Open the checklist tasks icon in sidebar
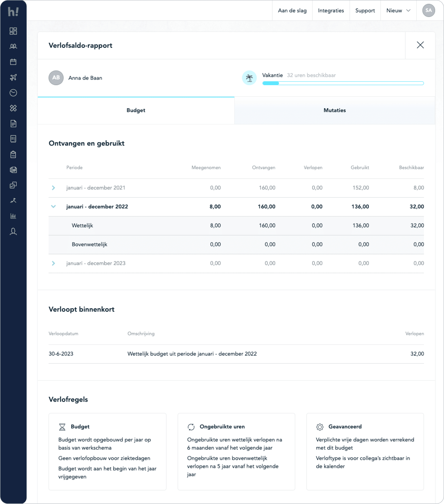 13,185
